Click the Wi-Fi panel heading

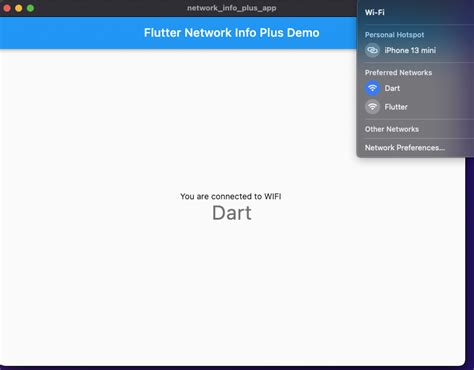(374, 12)
